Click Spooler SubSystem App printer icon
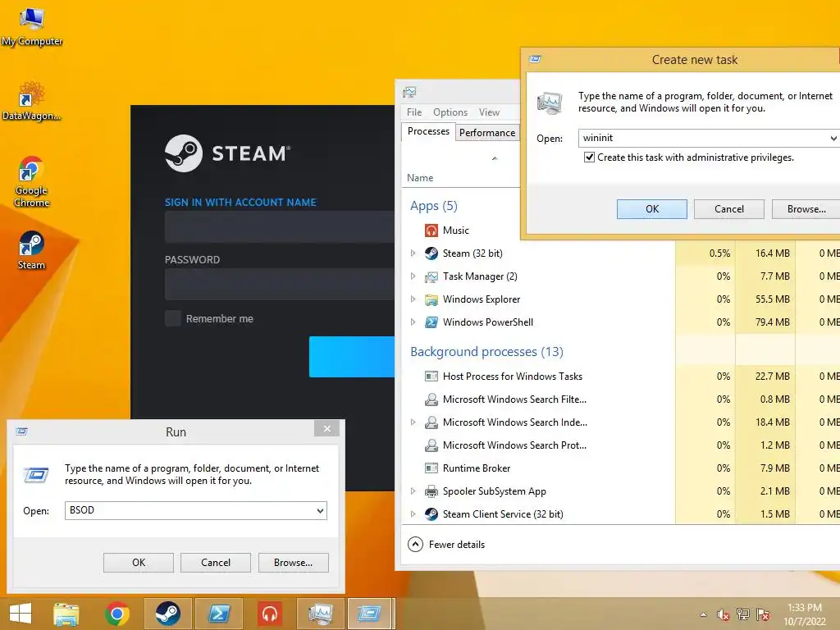 click(x=431, y=491)
